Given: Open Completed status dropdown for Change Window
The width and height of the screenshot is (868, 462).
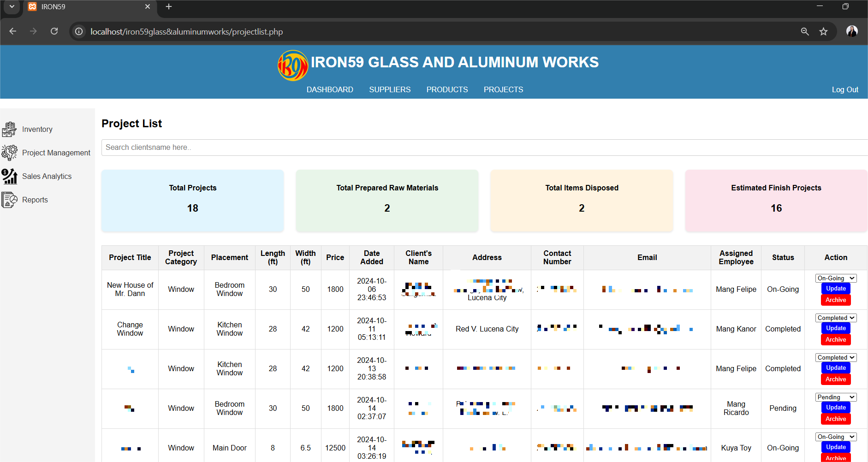Looking at the screenshot, I should [x=836, y=318].
